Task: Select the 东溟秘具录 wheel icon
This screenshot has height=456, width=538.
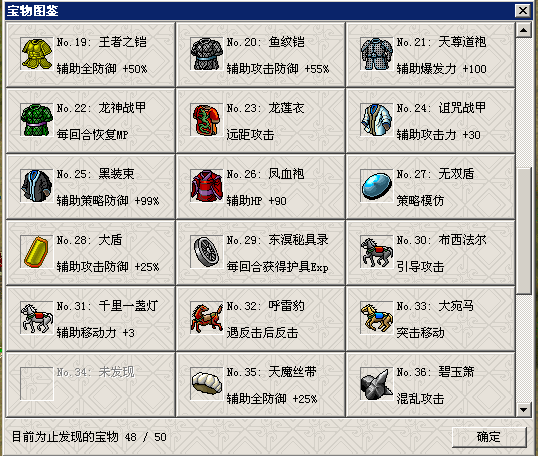Action: [x=207, y=252]
